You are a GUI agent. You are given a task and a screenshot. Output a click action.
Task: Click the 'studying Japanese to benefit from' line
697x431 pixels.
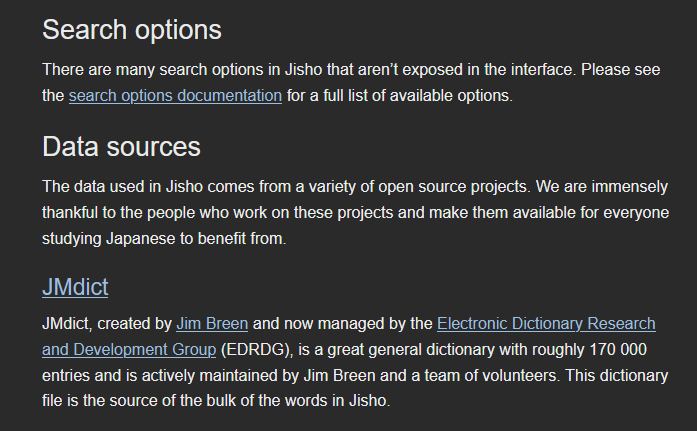(164, 239)
